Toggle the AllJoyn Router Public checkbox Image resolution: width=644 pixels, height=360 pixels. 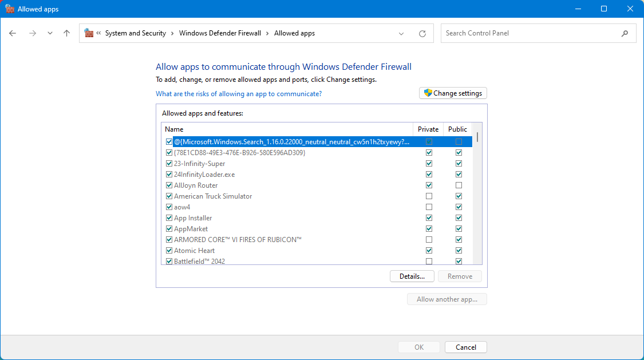tap(459, 185)
